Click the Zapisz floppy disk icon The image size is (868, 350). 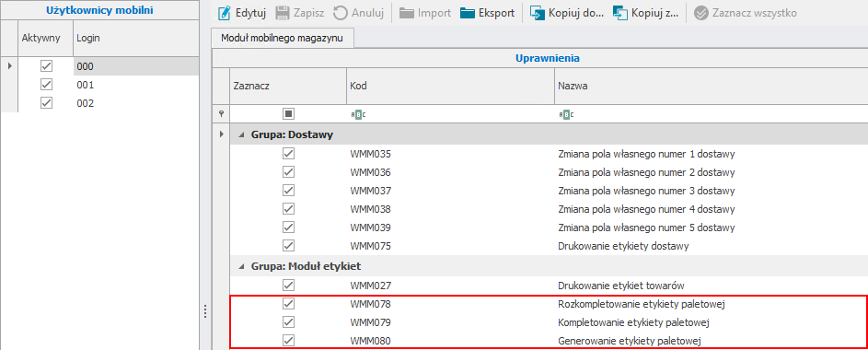point(283,13)
